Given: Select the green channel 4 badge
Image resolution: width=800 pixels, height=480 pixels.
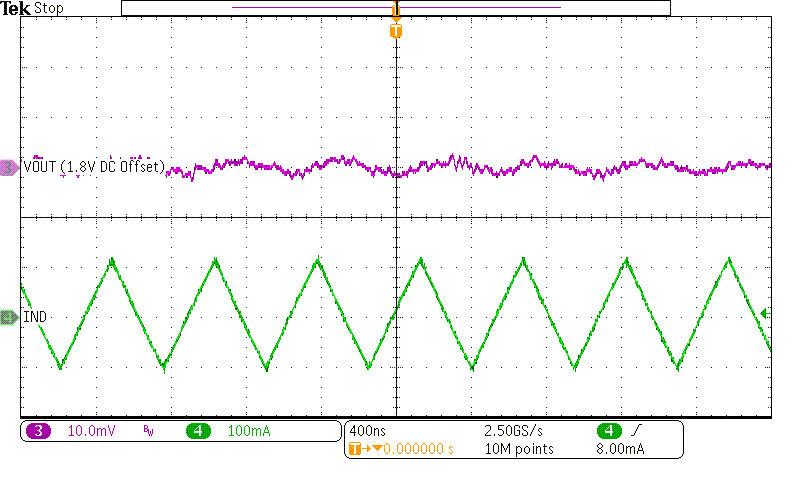Looking at the screenshot, I should (198, 431).
